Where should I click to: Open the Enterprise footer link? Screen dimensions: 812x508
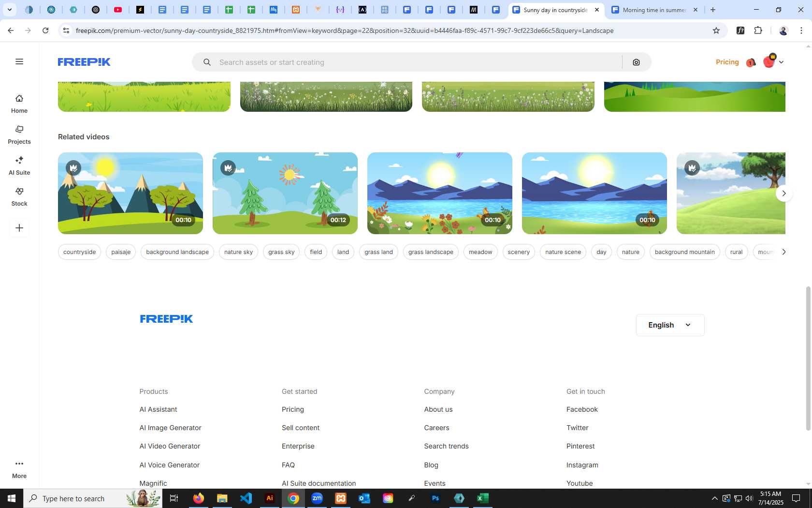(x=298, y=446)
